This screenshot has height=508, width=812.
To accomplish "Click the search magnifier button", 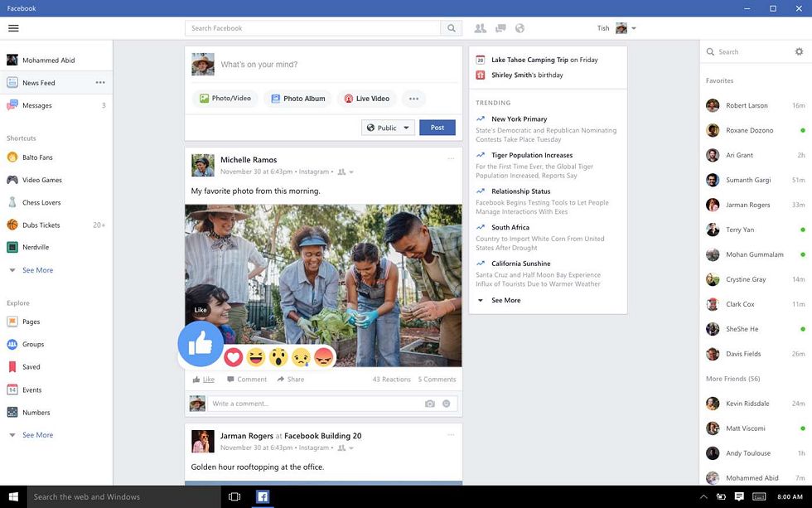I will click(x=452, y=28).
